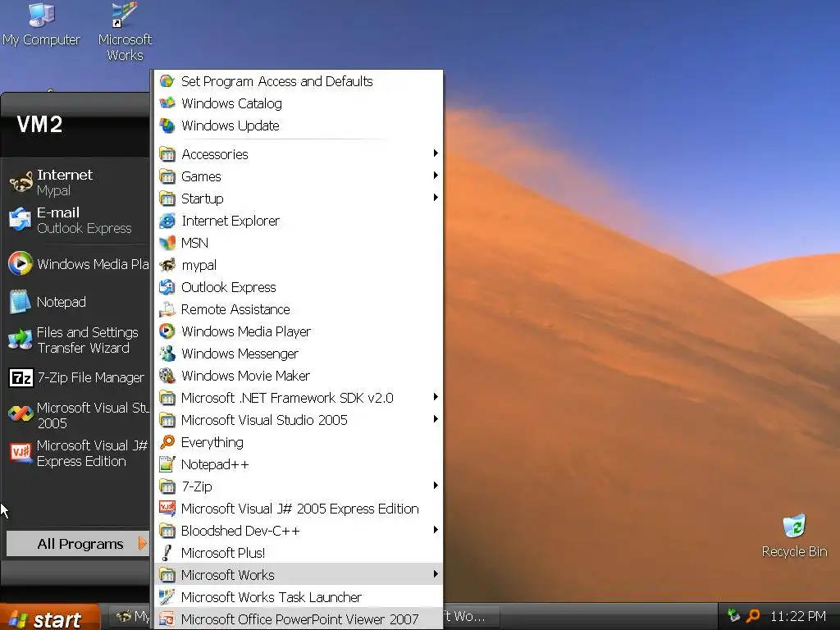Click Microsoft Visual J# 2005 Express Edition icon
Image resolution: width=840 pixels, height=630 pixels.
tap(167, 509)
